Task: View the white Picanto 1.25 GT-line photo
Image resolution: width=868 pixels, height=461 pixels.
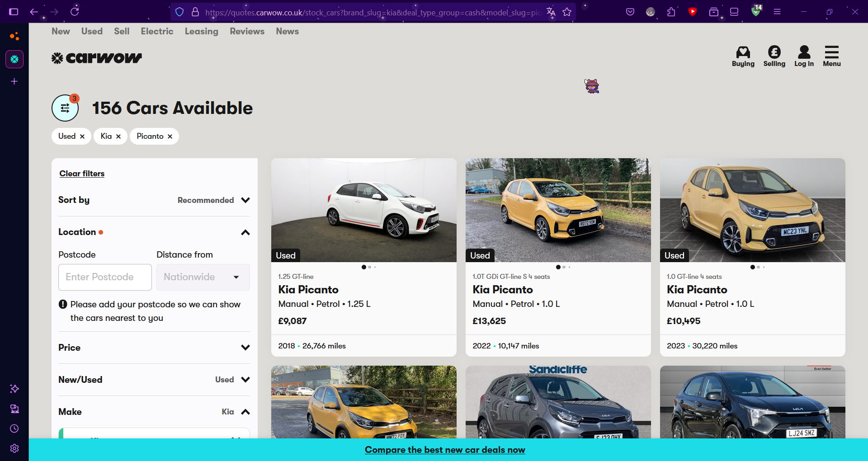Action: [x=364, y=210]
